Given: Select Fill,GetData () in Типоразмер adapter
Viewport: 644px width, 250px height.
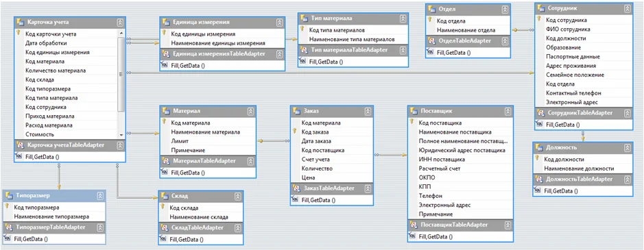Looking at the screenshot, I should coord(31,238).
